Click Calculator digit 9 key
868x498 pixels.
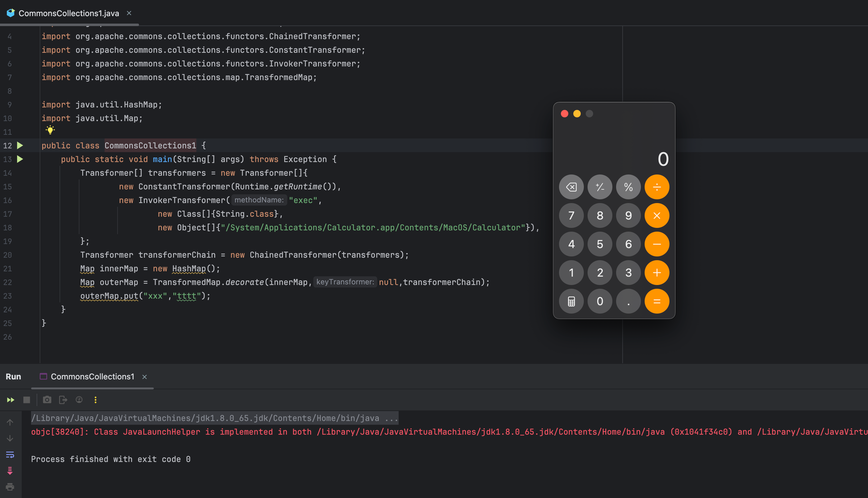click(x=629, y=215)
